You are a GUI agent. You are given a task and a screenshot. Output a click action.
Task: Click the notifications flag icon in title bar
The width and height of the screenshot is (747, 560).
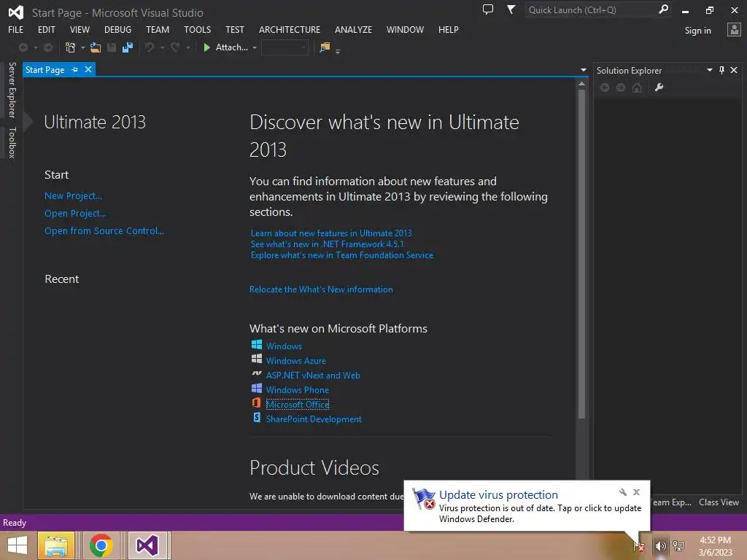click(x=511, y=9)
